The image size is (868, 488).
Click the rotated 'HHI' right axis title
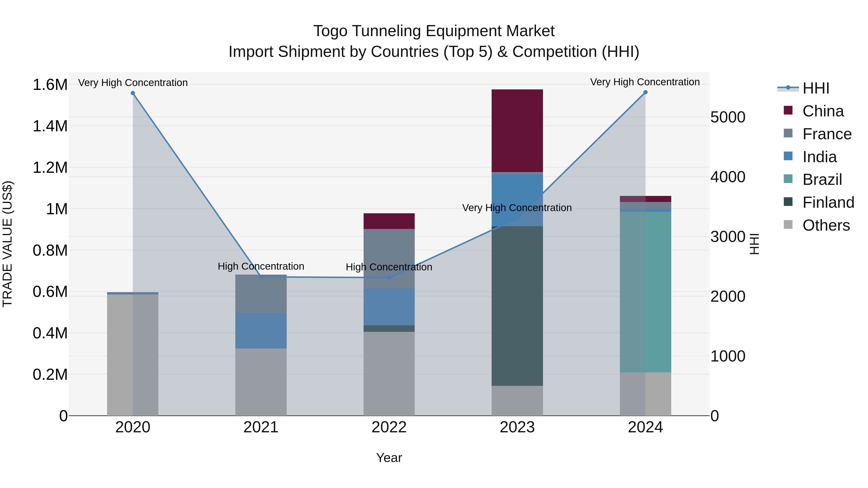click(x=754, y=244)
